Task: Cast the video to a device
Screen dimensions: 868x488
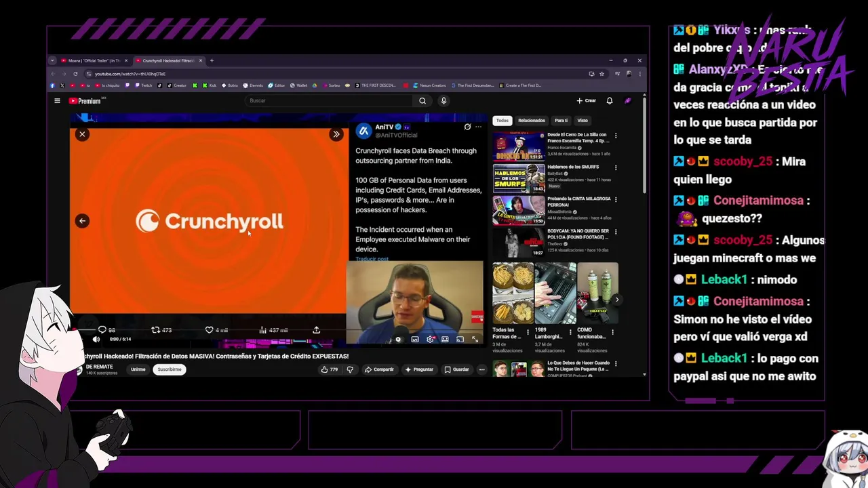Action: click(x=460, y=339)
